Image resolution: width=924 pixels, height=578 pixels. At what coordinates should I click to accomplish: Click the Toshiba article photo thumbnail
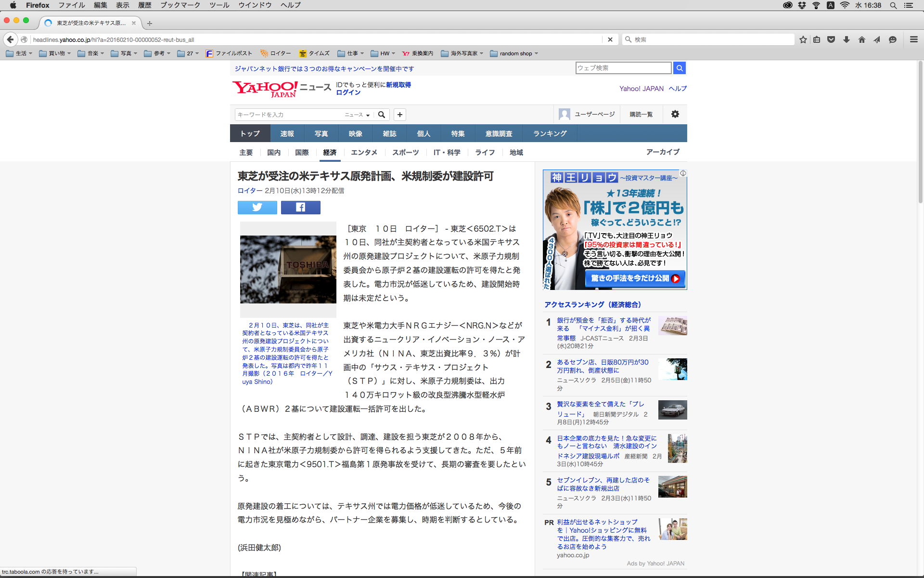288,269
